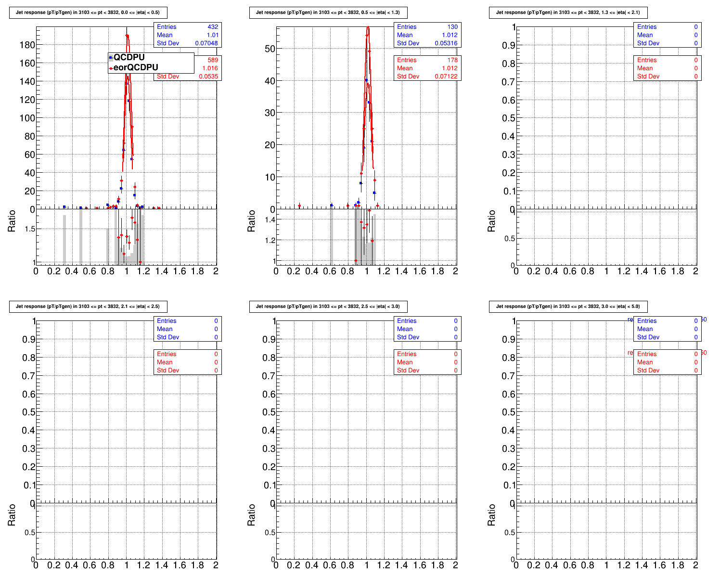Click the Ratio axis label of bottom-right plot
Image resolution: width=720 pixels, height=588 pixels.
click(x=491, y=515)
